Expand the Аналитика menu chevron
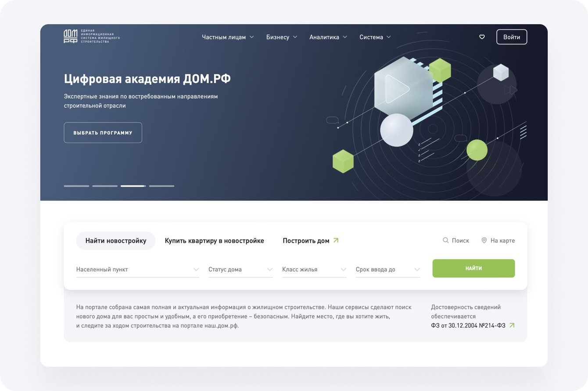The height and width of the screenshot is (391, 588). (x=345, y=37)
